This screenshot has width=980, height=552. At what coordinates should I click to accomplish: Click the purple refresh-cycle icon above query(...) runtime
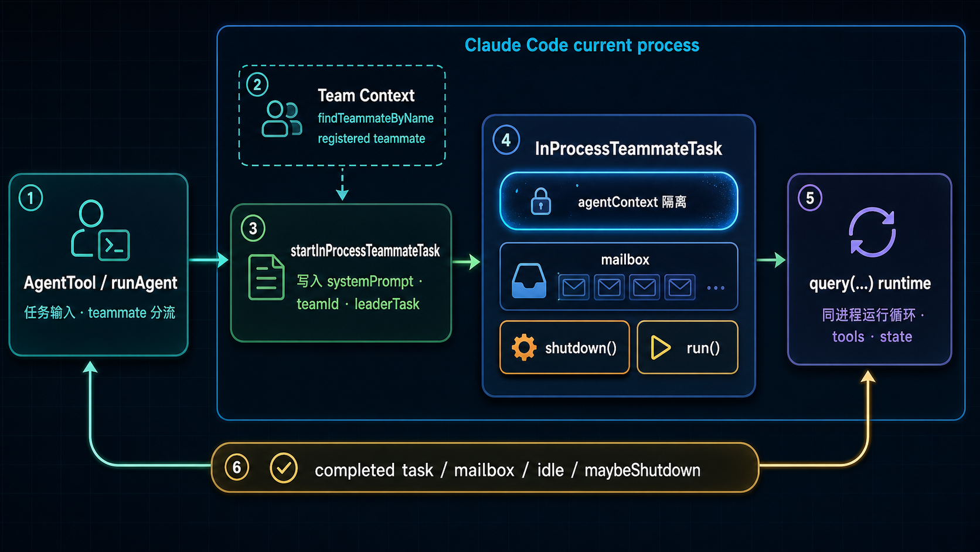(872, 232)
